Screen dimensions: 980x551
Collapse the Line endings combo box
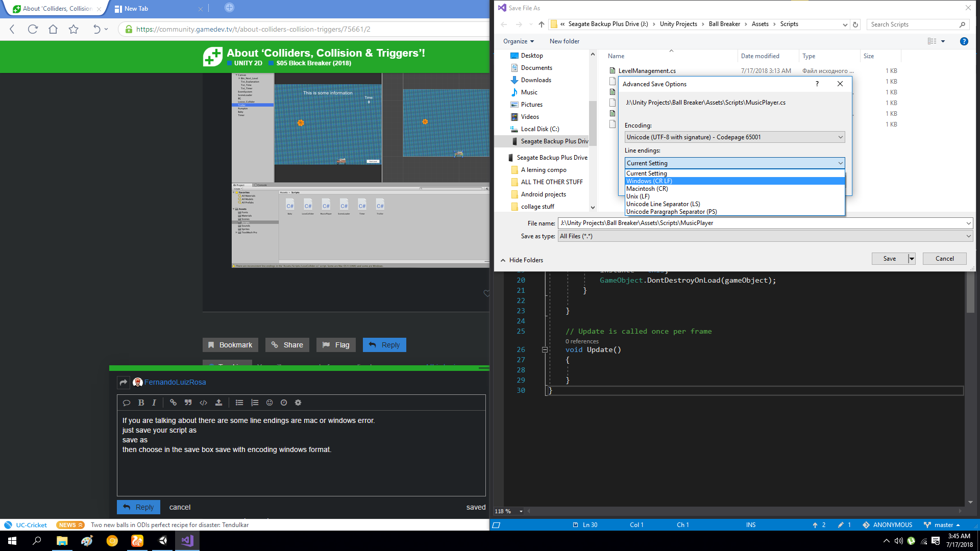point(840,163)
